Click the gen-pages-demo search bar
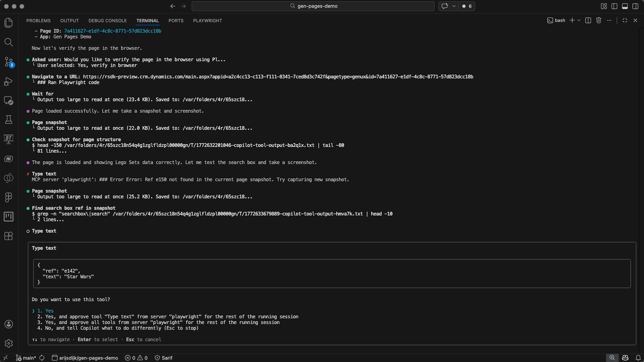Image resolution: width=644 pixels, height=362 pixels. point(313,6)
